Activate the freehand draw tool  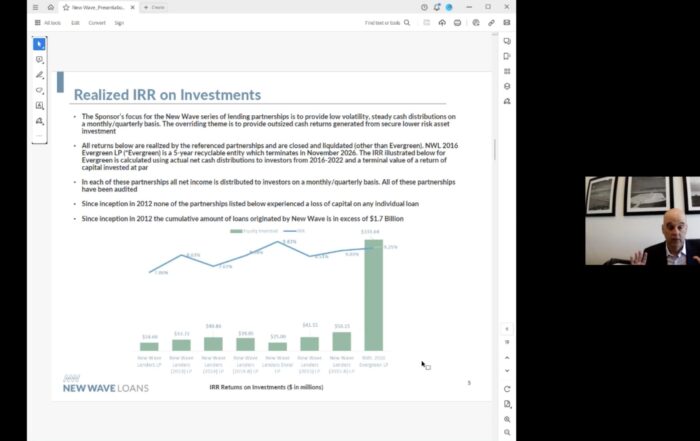coord(39,90)
